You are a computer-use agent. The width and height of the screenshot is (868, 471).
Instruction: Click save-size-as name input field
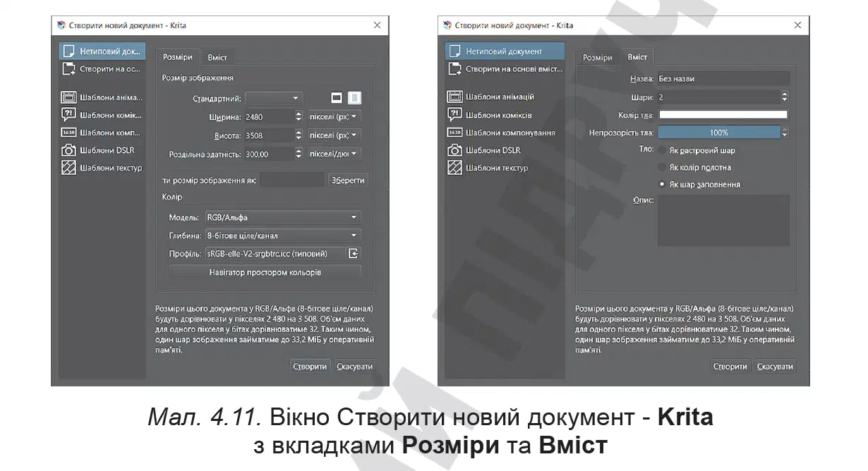292,181
